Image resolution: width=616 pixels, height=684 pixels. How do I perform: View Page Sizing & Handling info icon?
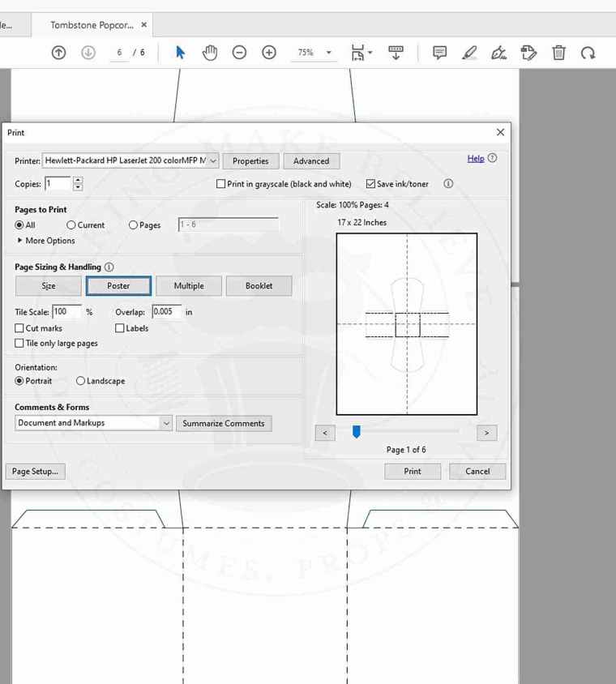109,267
